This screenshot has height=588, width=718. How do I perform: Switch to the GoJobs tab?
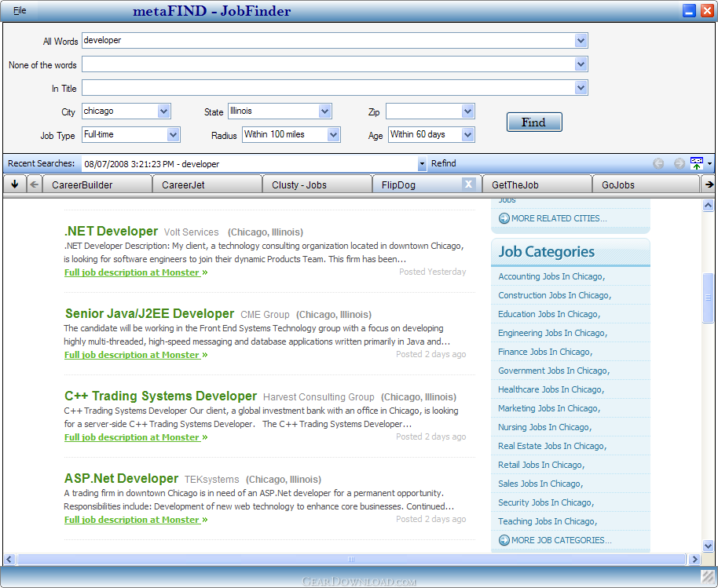(x=646, y=184)
